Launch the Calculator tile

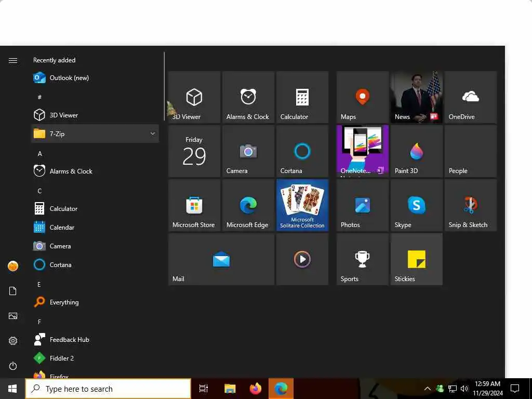pos(302,97)
